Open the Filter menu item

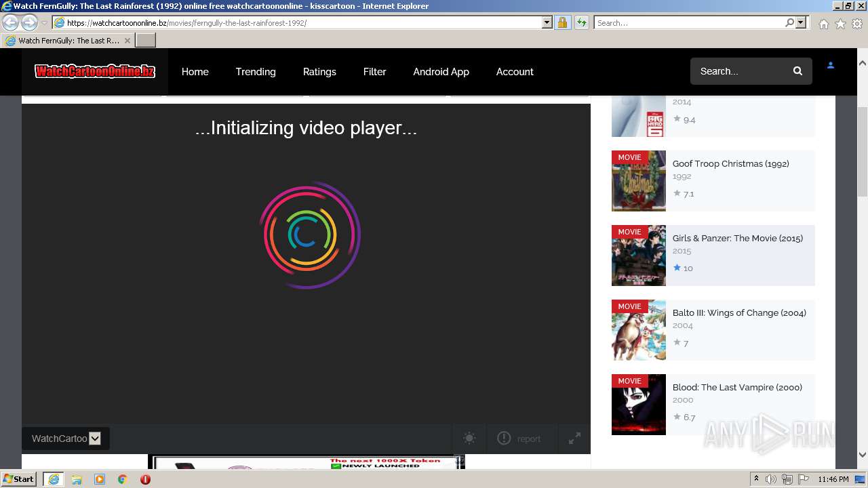pyautogui.click(x=374, y=71)
